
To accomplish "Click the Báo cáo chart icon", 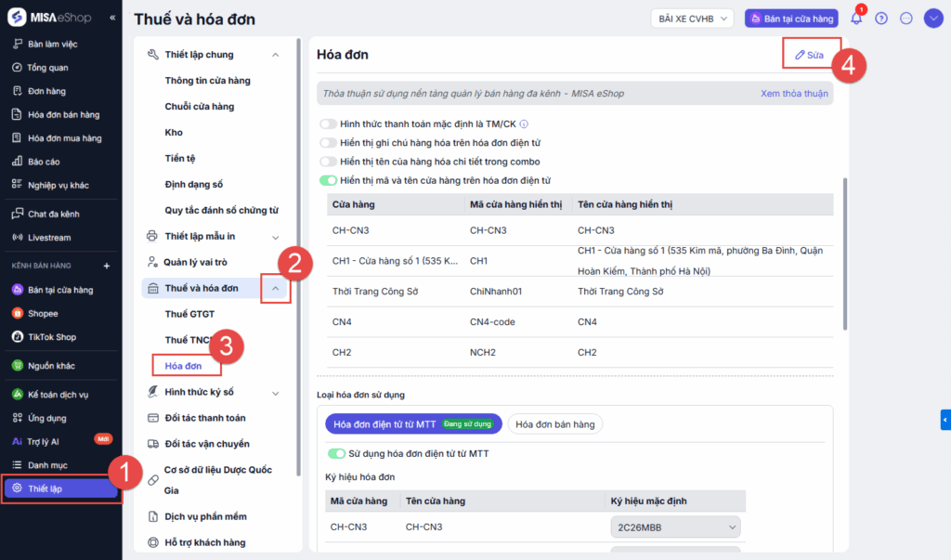I will pos(18,162).
